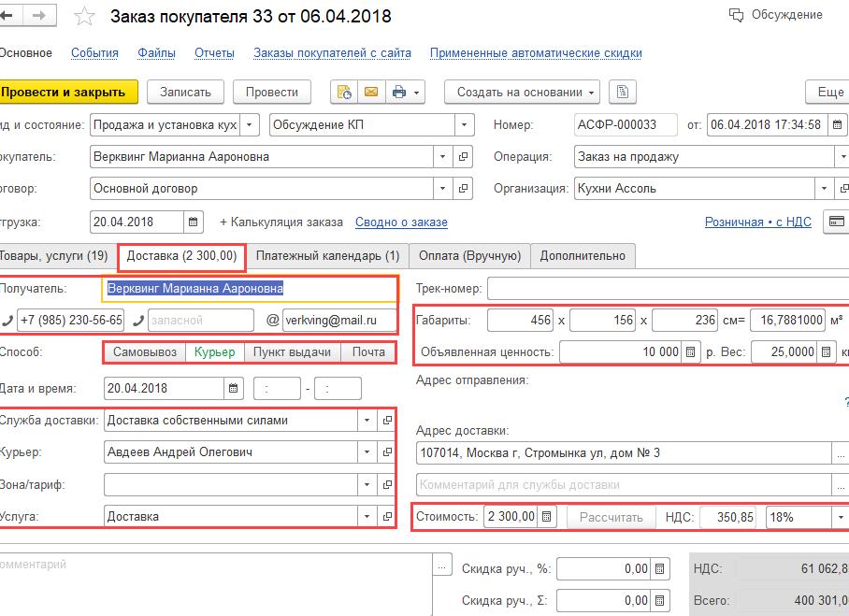The width and height of the screenshot is (849, 616).
Task: Click the Рассчитать button
Action: (612, 517)
